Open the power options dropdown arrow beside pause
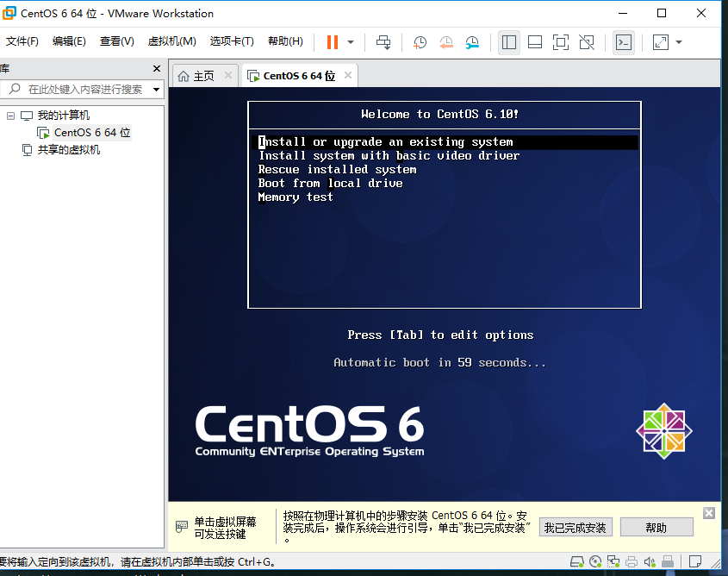Image resolution: width=728 pixels, height=576 pixels. point(351,42)
